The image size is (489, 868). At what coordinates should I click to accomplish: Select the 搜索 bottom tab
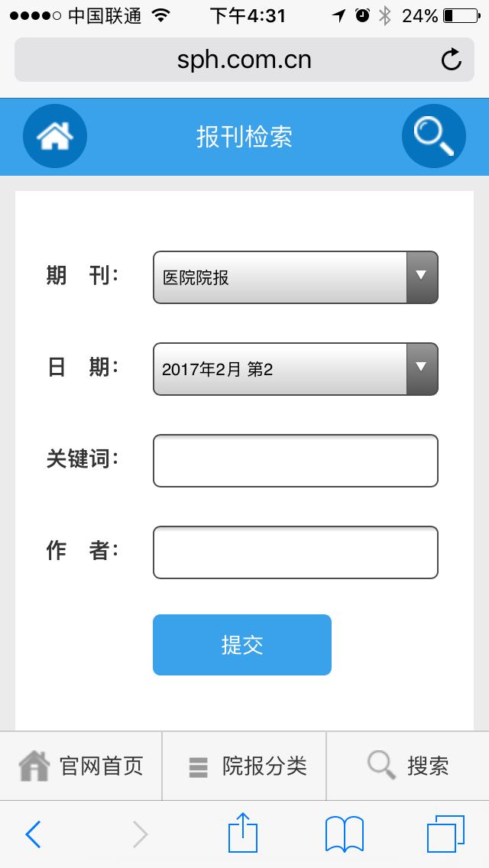408,766
